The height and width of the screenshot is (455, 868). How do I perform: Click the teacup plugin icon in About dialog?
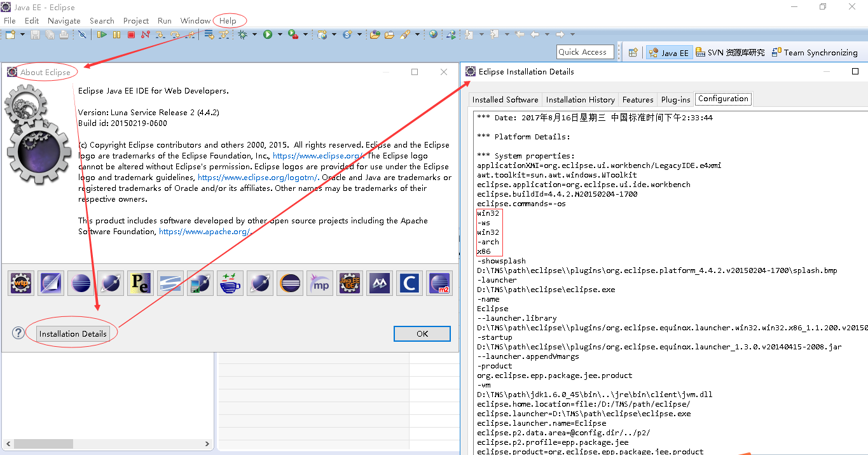pos(230,283)
